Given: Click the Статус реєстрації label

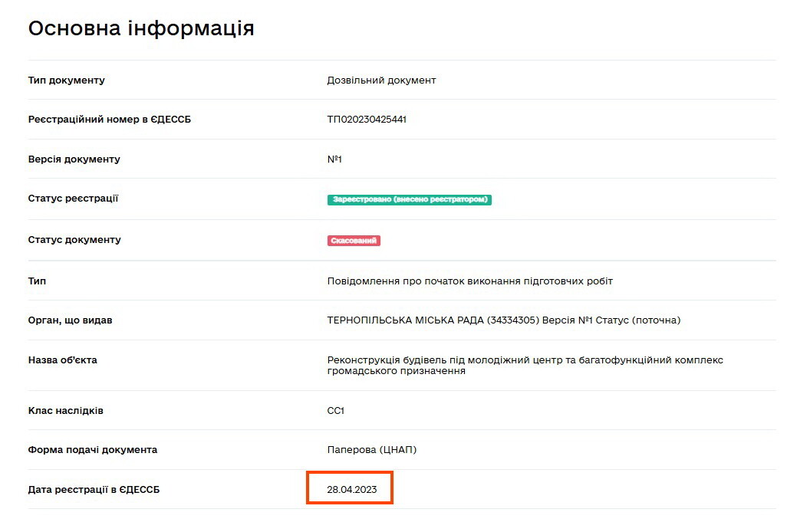Looking at the screenshot, I should click(73, 199).
